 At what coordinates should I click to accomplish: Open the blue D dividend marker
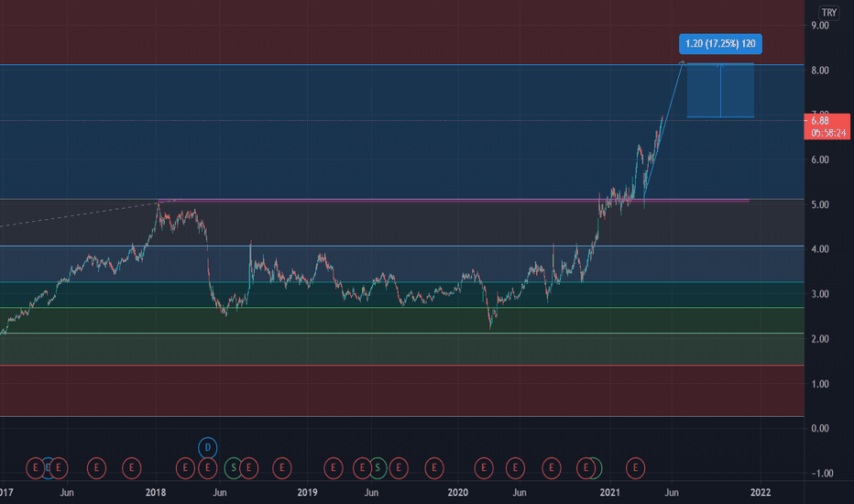click(x=207, y=448)
